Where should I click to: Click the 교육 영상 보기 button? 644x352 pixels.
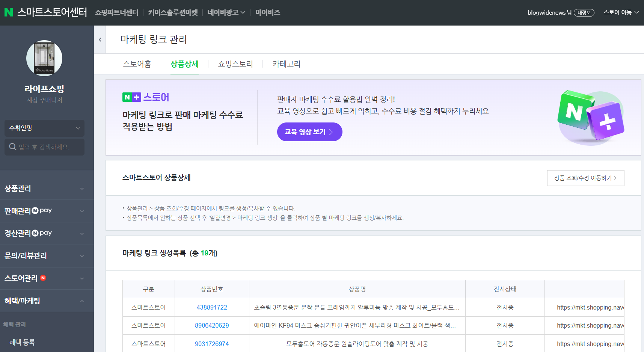[310, 132]
